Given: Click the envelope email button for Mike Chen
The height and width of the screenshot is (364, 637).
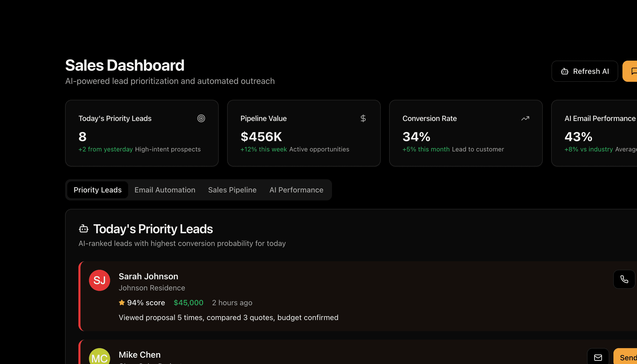Looking at the screenshot, I should point(598,357).
